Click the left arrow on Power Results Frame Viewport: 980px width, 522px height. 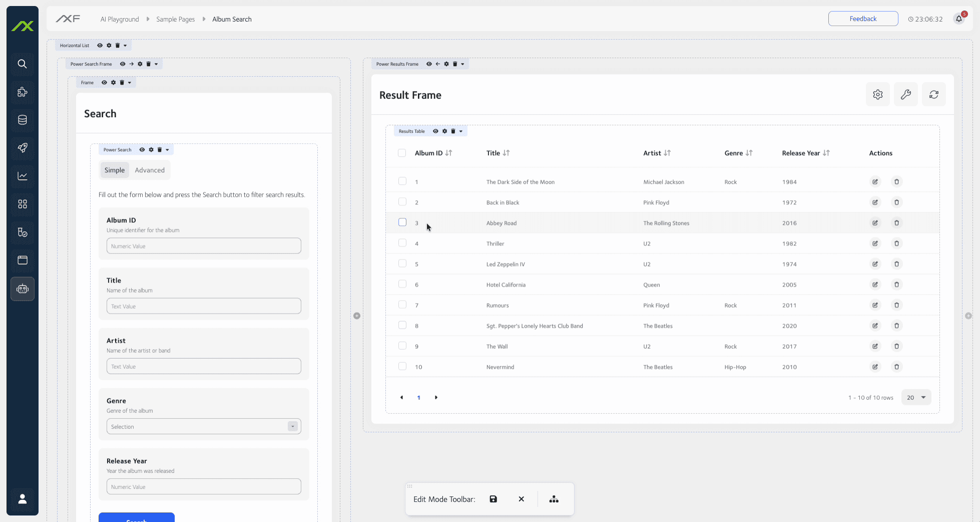tap(437, 64)
